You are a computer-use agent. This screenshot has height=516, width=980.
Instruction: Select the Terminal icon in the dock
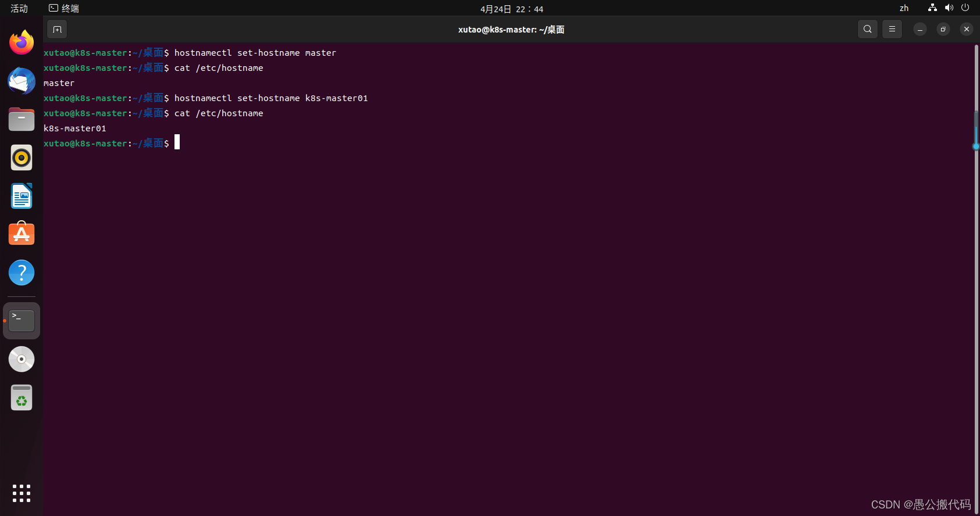pos(22,321)
